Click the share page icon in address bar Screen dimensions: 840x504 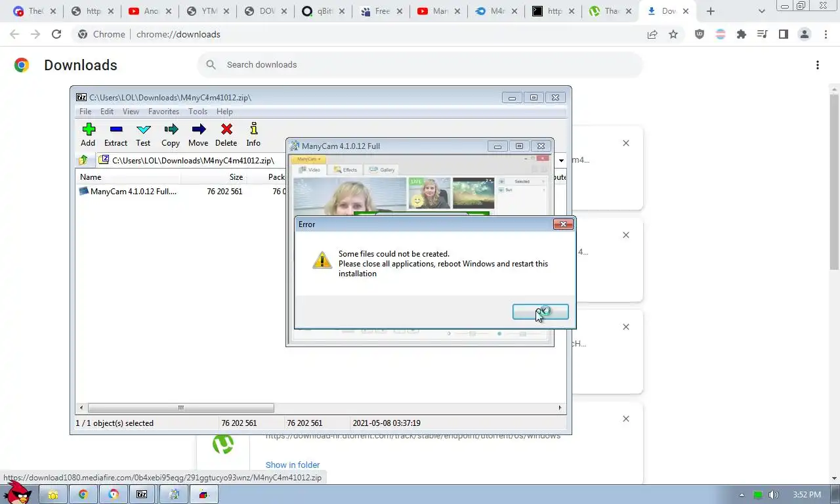pyautogui.click(x=652, y=34)
